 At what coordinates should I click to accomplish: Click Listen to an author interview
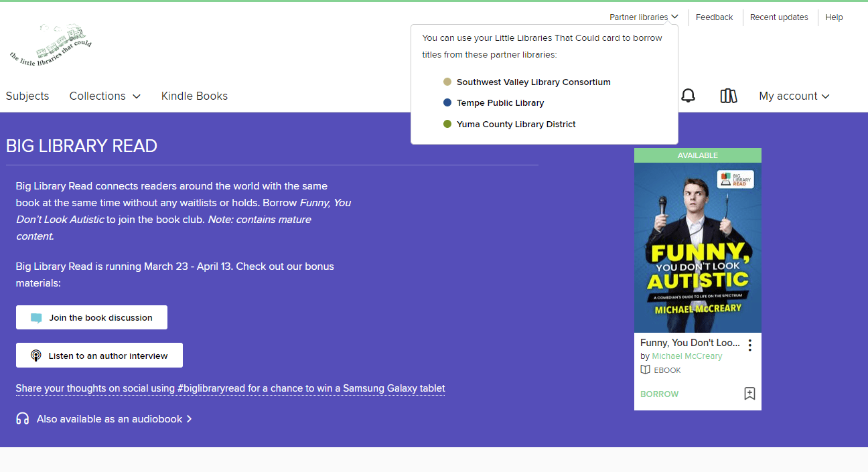99,356
